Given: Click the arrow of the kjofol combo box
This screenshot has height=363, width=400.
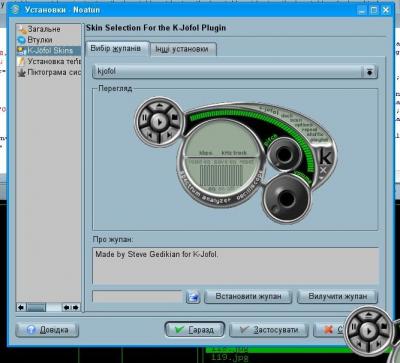Looking at the screenshot, I should point(369,72).
